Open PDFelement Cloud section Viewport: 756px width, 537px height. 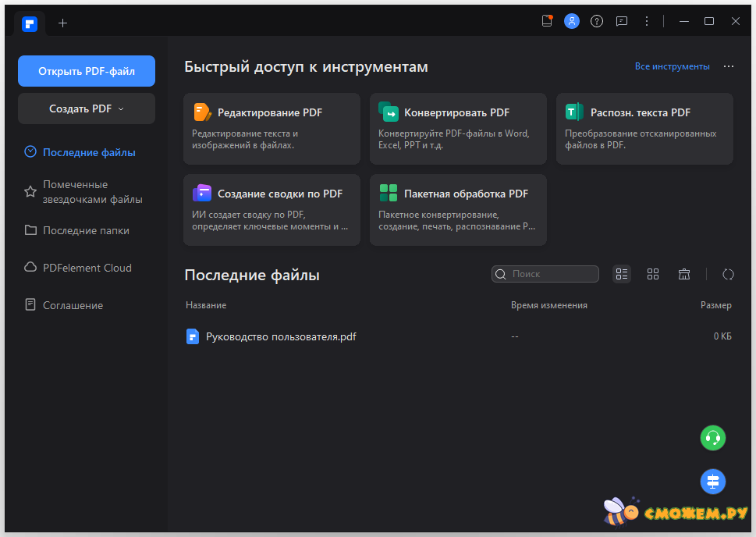[87, 268]
